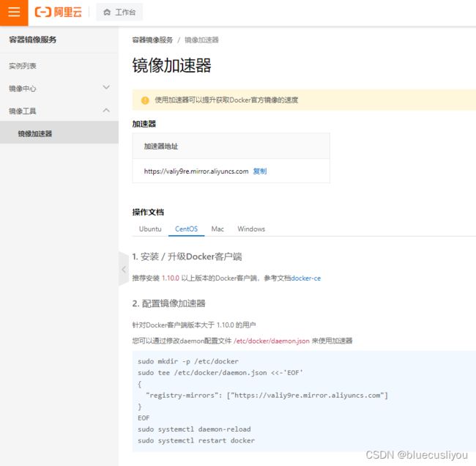Click the 镜像加速器 breadcrumb item
The height and width of the screenshot is (466, 476).
click(x=201, y=40)
